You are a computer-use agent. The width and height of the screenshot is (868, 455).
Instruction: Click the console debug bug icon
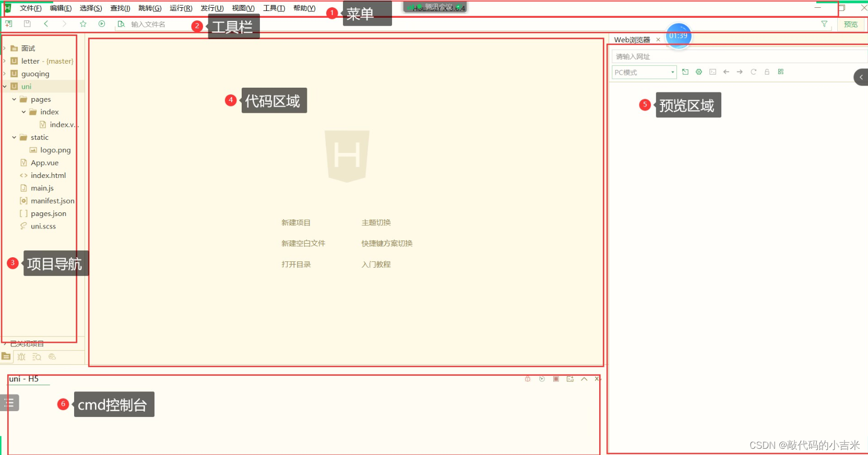click(x=528, y=379)
